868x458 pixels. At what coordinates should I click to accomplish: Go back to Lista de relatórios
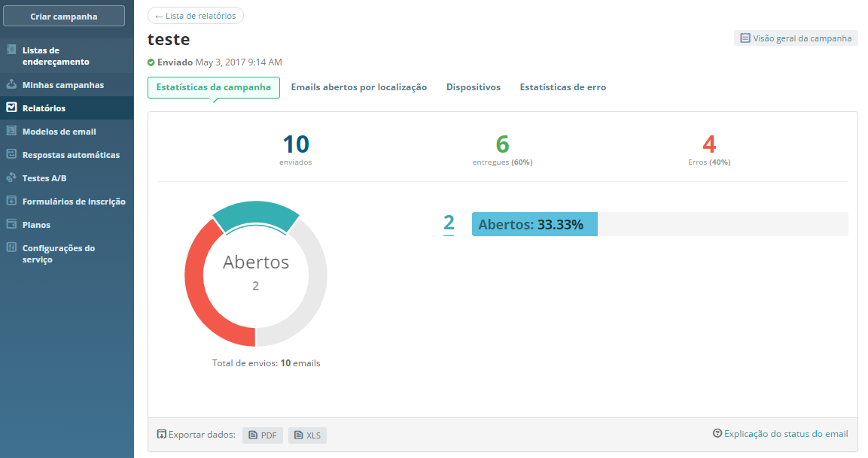tap(196, 16)
